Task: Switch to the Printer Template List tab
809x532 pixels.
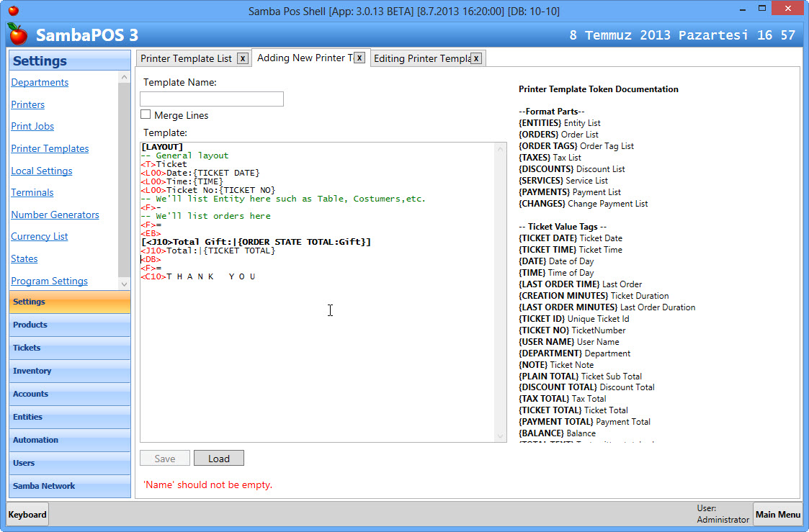Action: coord(186,58)
